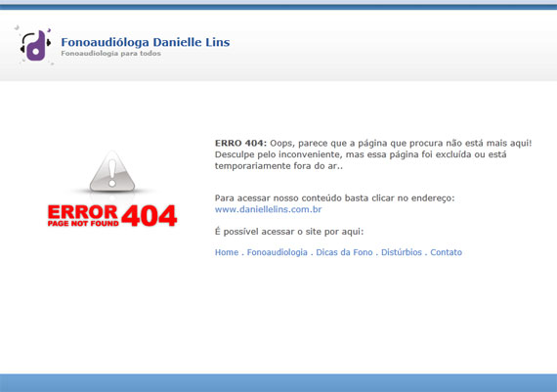This screenshot has width=557, height=392.
Task: Click the warning triangle exclamation icon
Action: pyautogui.click(x=112, y=172)
